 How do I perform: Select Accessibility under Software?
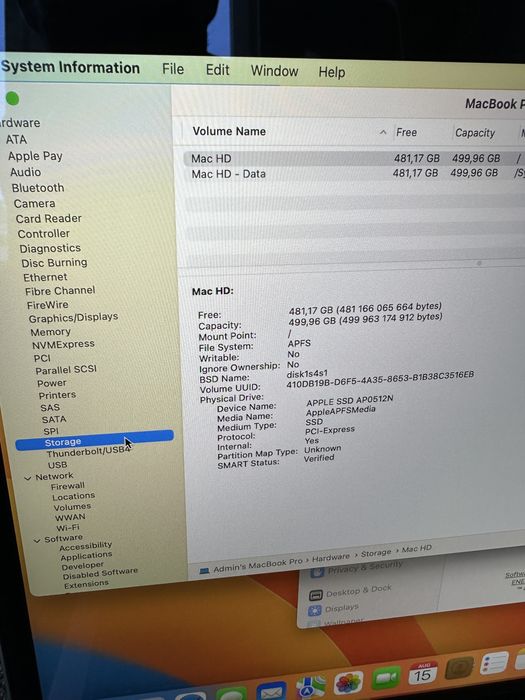tap(85, 546)
